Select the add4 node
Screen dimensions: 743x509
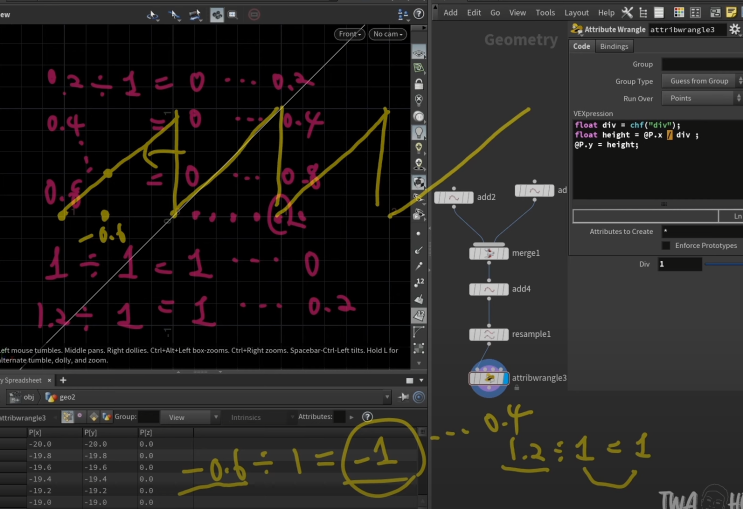pos(489,289)
